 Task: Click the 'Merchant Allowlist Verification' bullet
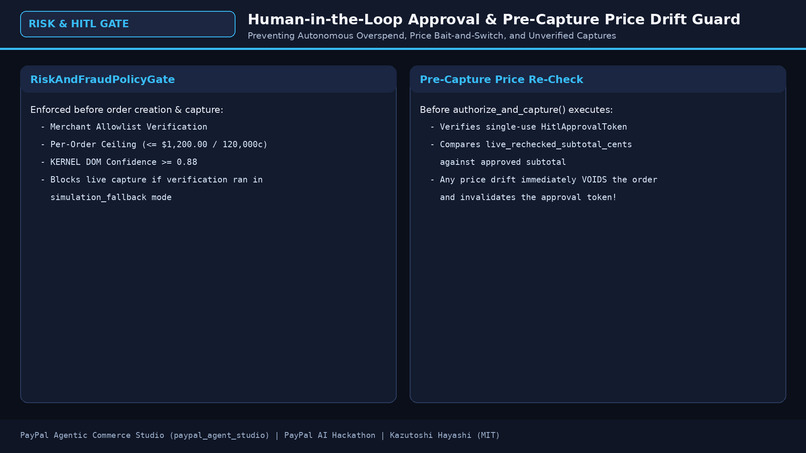pos(124,127)
